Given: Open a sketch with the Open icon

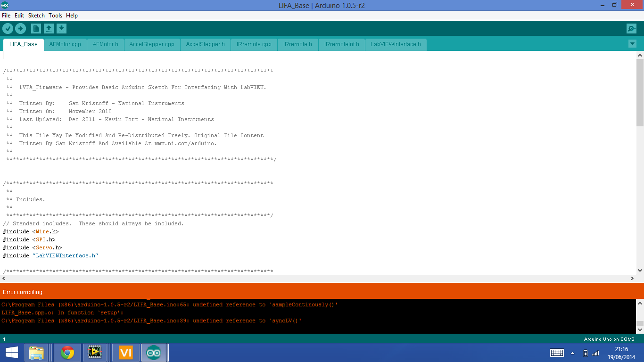Looking at the screenshot, I should pos(49,29).
